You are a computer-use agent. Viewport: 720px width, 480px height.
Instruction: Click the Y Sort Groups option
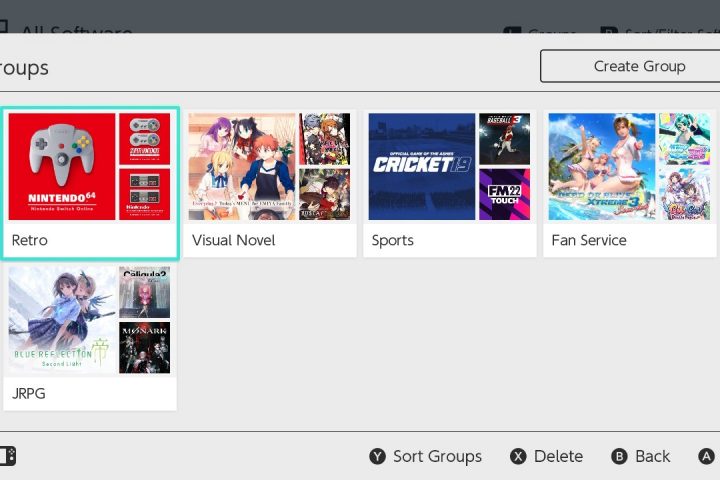click(426, 456)
